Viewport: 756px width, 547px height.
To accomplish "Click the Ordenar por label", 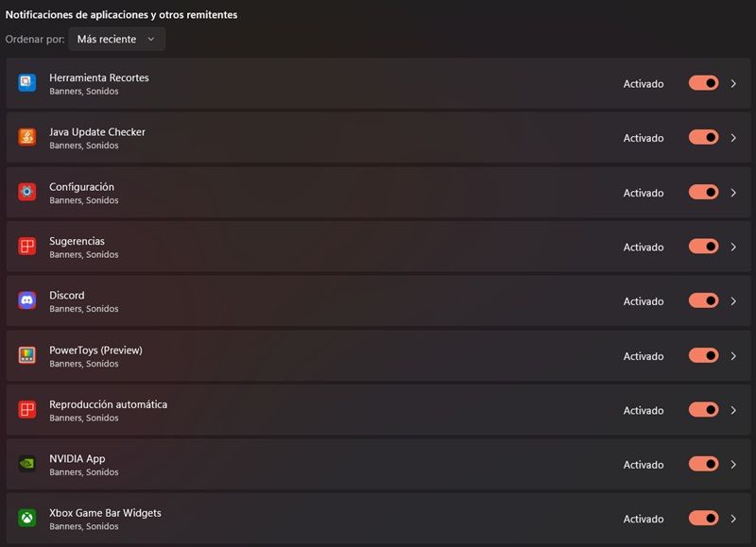I will point(35,39).
